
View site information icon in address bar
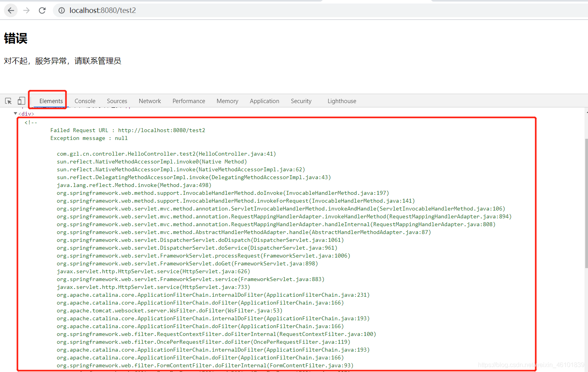61,11
